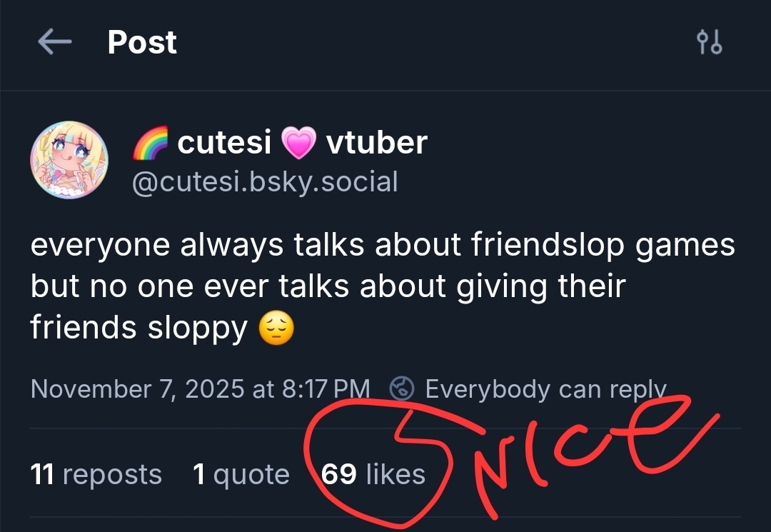Open cutesi's profile avatar picture
This screenshot has width=771, height=532.
tap(69, 159)
